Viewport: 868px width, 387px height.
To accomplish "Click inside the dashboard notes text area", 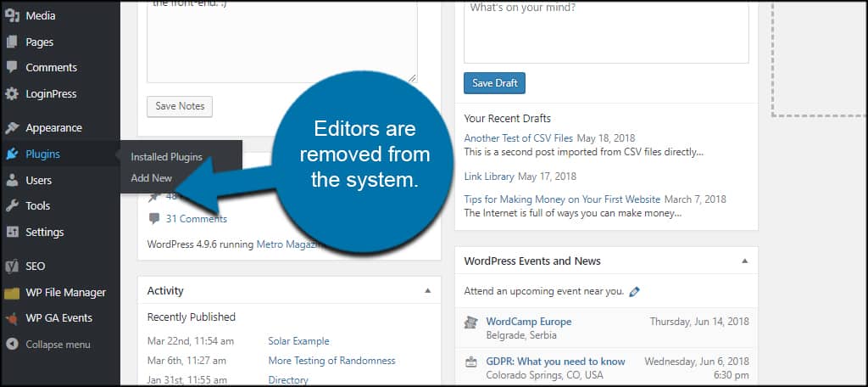I will coord(281,42).
